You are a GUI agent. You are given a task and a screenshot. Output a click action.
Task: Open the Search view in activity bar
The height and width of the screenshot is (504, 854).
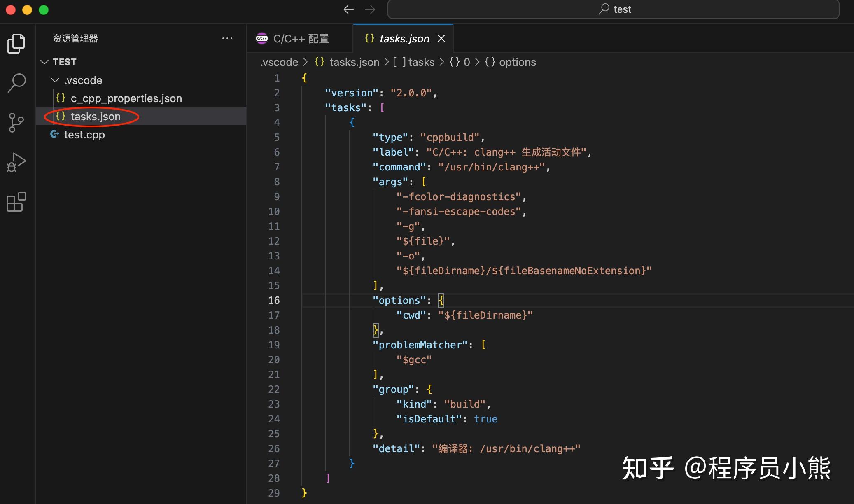pyautogui.click(x=16, y=82)
